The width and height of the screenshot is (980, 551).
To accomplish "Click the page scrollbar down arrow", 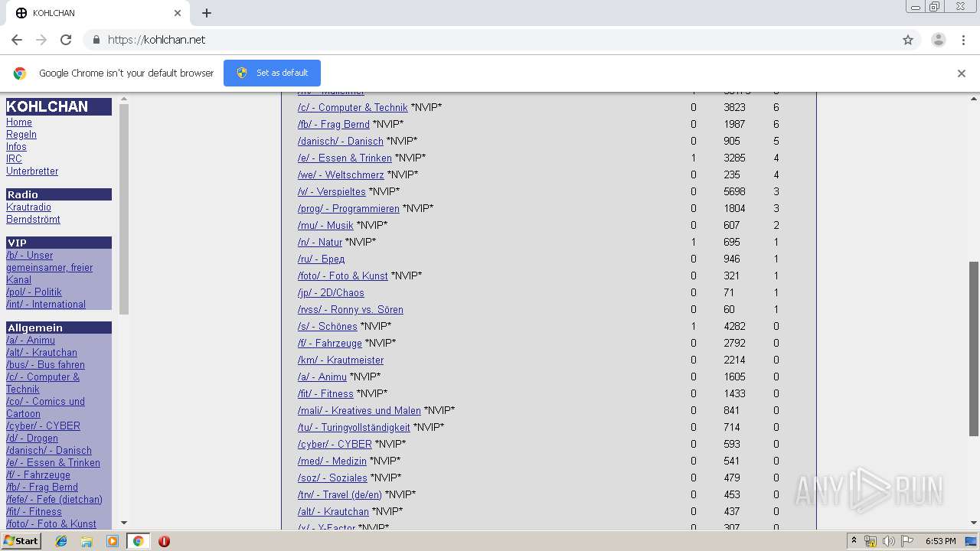I will click(974, 523).
